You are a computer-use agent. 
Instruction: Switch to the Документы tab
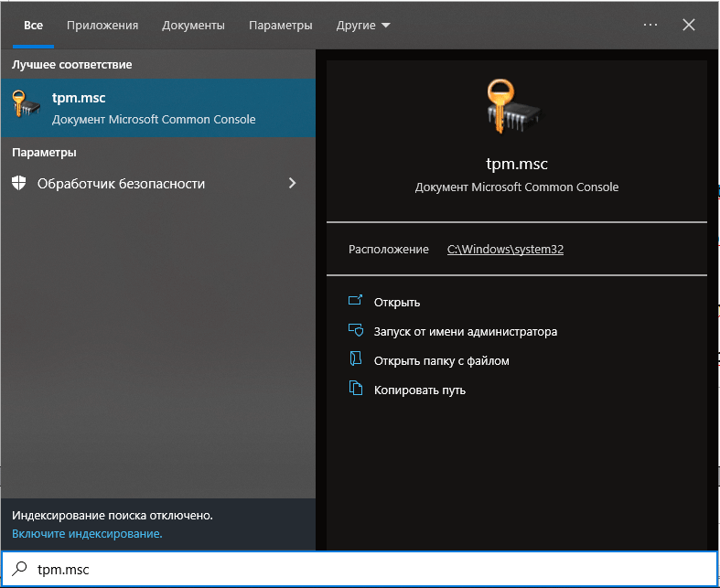coord(193,26)
